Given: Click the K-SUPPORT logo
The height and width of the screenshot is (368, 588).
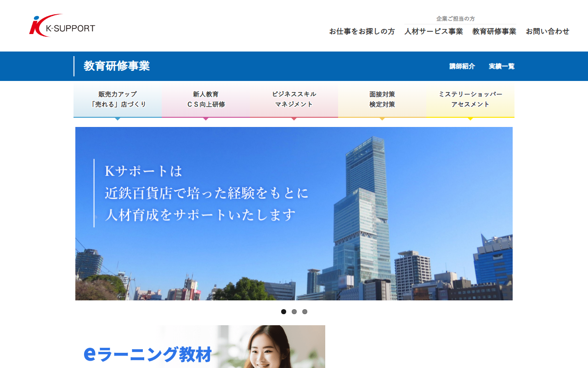Looking at the screenshot, I should (62, 26).
